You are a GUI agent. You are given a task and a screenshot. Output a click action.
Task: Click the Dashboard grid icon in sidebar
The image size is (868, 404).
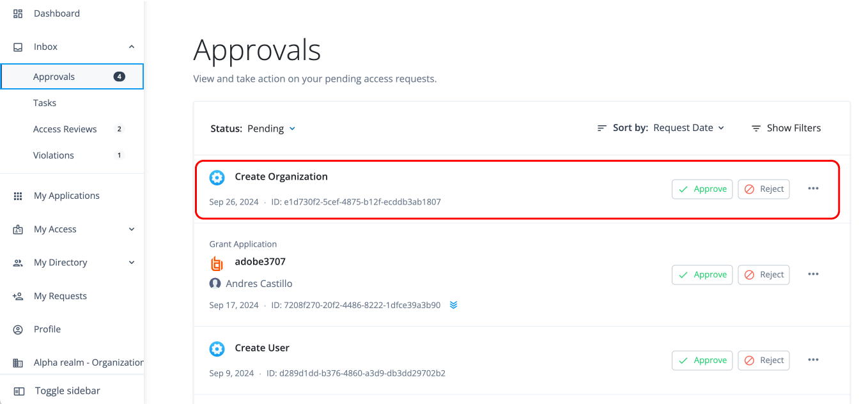pos(18,13)
